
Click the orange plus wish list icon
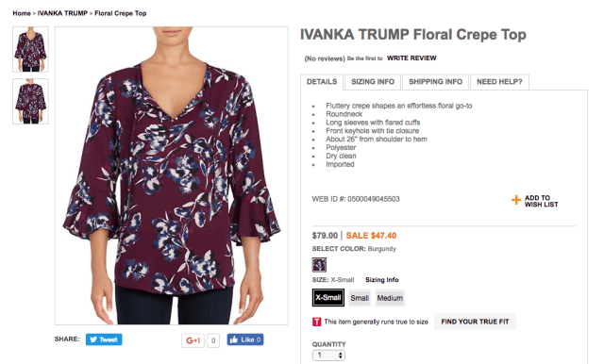click(x=516, y=200)
